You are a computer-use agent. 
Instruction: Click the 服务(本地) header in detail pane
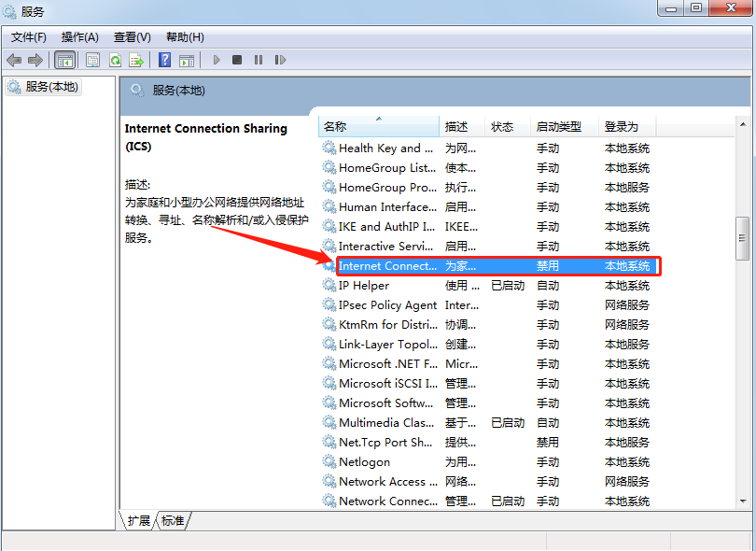178,91
